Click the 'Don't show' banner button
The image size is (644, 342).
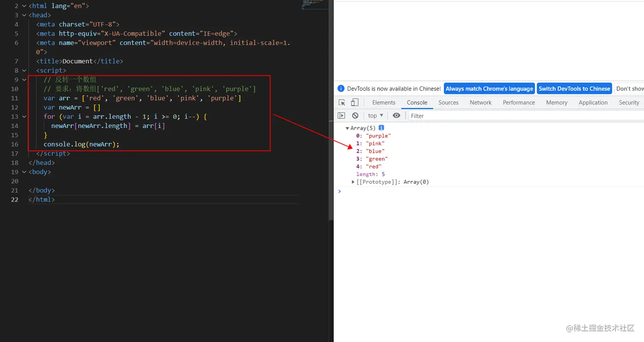click(x=629, y=89)
